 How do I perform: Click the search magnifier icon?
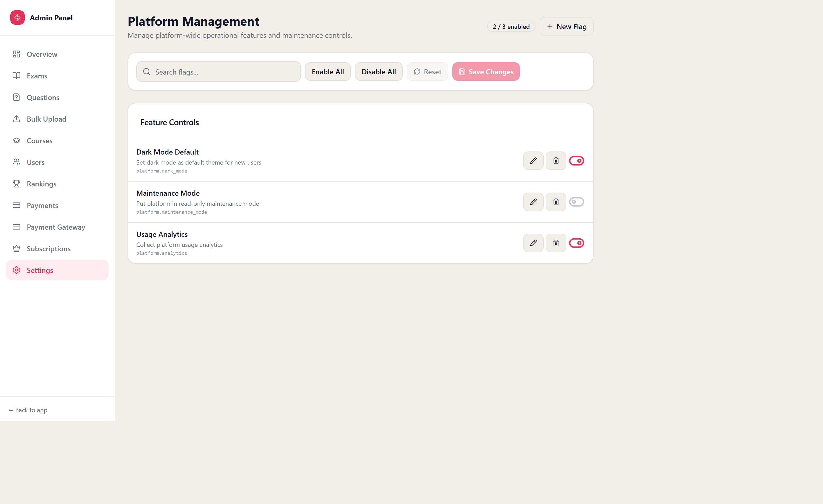click(x=147, y=71)
